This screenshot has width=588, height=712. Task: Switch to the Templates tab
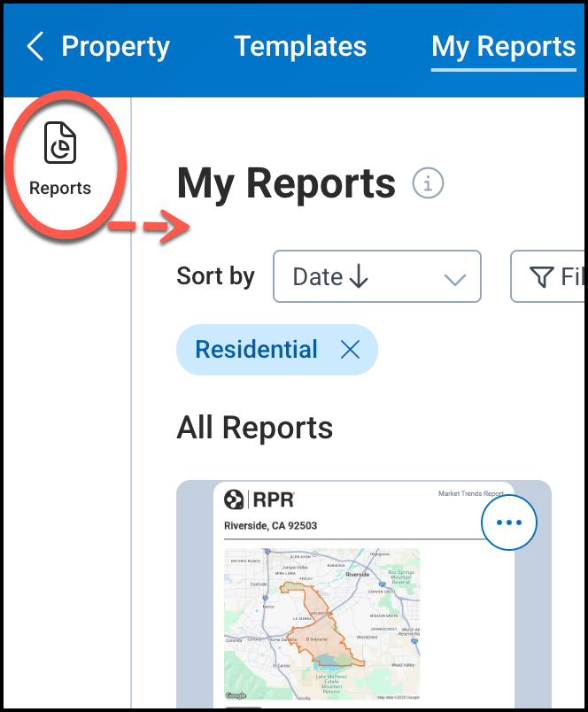[x=300, y=47]
